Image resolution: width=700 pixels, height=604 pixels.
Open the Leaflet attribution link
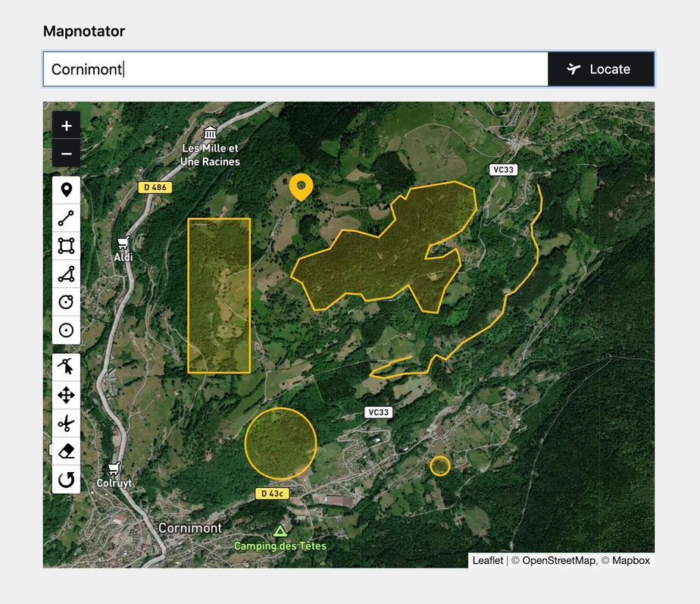point(487,561)
